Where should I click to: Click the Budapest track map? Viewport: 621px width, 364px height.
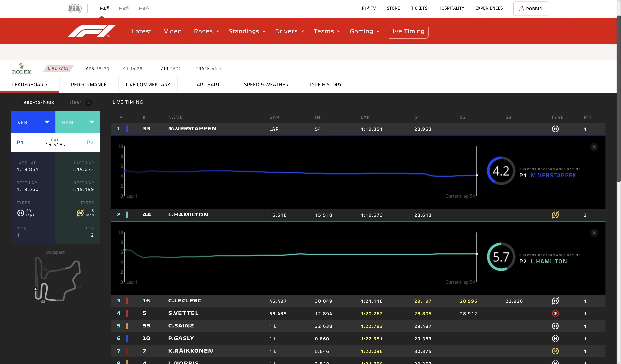coord(57,279)
